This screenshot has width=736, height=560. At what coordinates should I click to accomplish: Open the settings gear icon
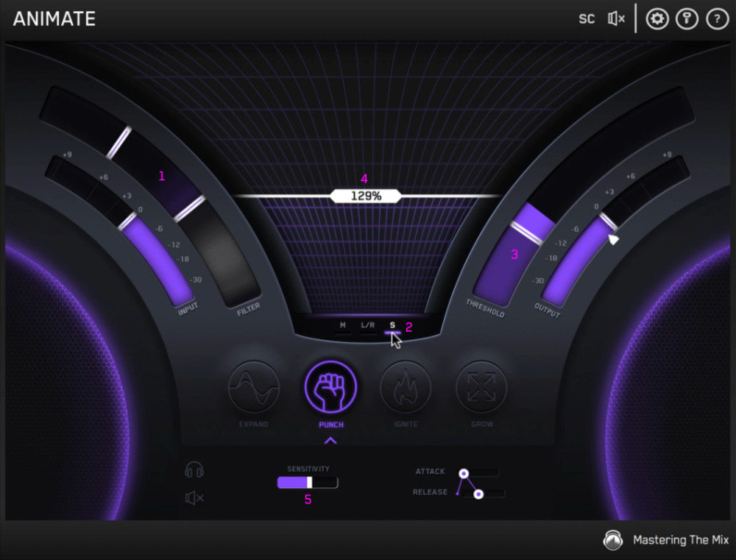657,19
